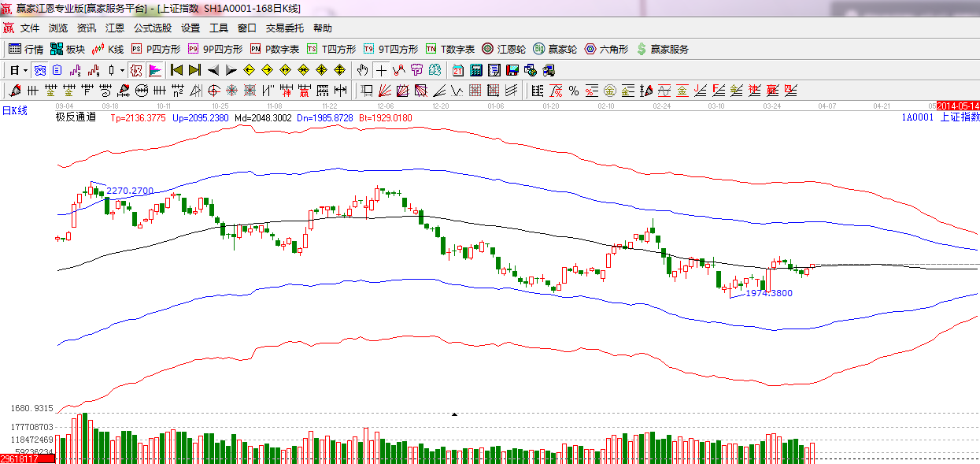Open the calculator icon in toolbar
Screen dimensions: 980x464
coord(475,70)
